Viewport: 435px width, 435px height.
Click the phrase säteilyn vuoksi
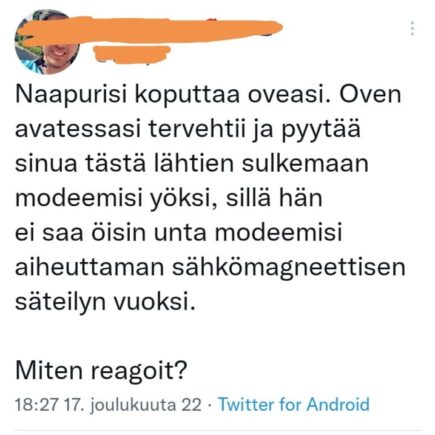pyautogui.click(x=105, y=302)
